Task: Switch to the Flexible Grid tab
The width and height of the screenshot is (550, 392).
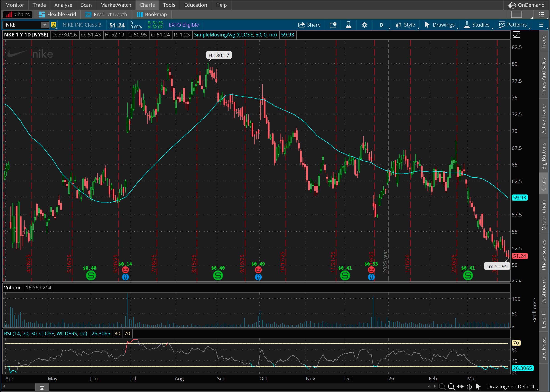Action: pyautogui.click(x=57, y=14)
